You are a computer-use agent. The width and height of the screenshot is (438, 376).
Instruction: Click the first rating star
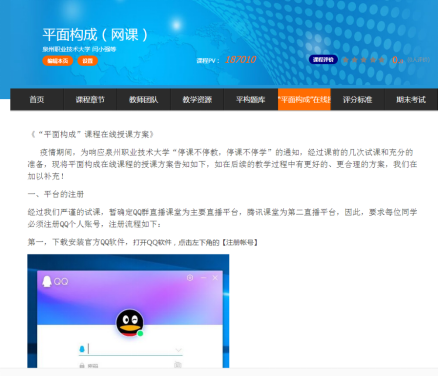(x=346, y=60)
